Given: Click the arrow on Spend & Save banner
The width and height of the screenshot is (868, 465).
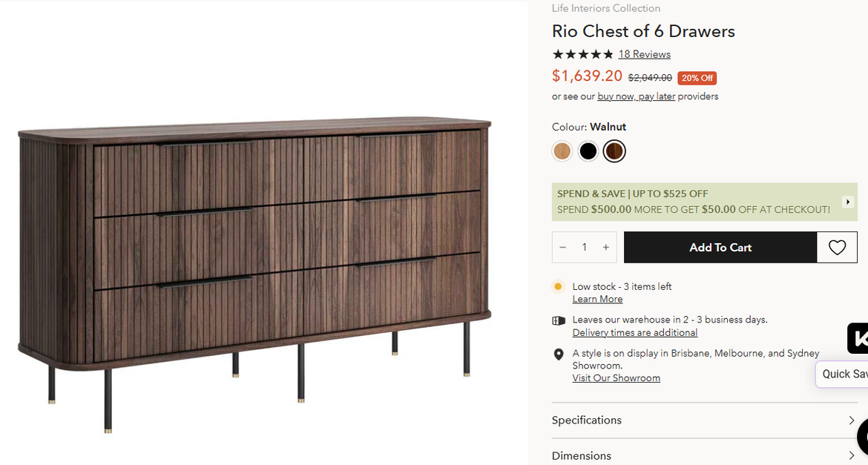Looking at the screenshot, I should (847, 202).
